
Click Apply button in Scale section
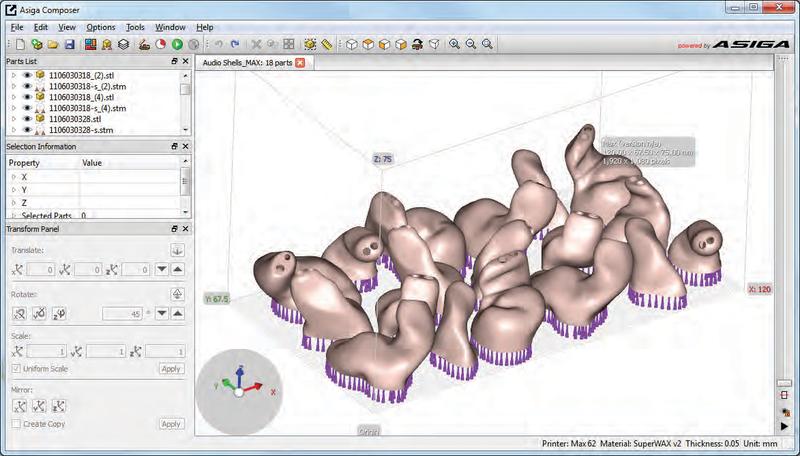tap(171, 369)
